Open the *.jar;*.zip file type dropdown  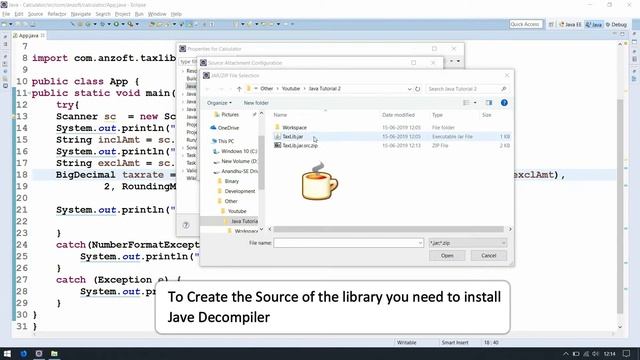coord(468,243)
